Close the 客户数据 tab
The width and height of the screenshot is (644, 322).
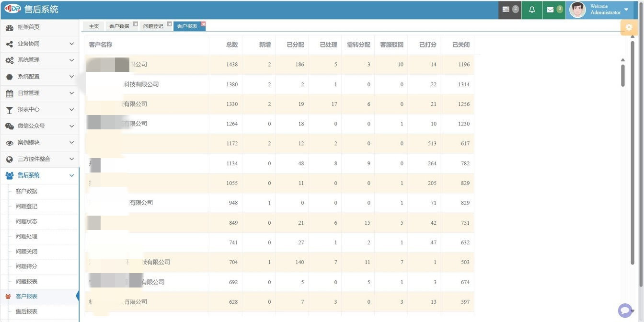[x=135, y=24]
